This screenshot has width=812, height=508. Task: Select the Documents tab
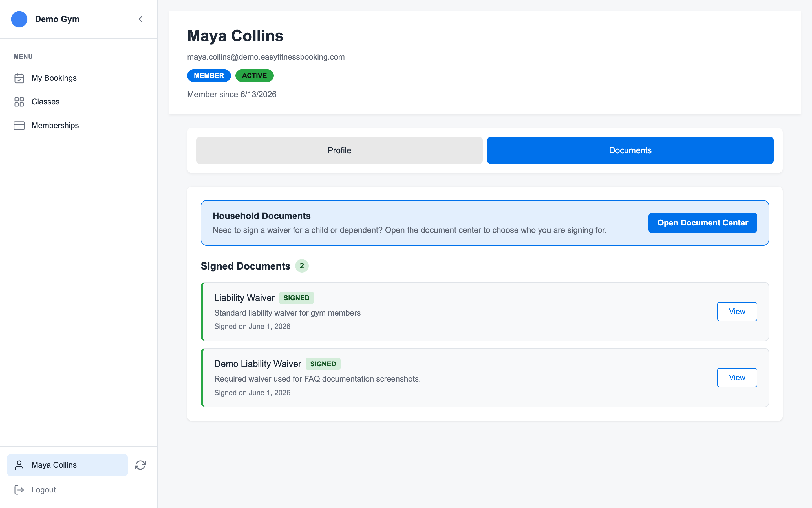click(630, 150)
